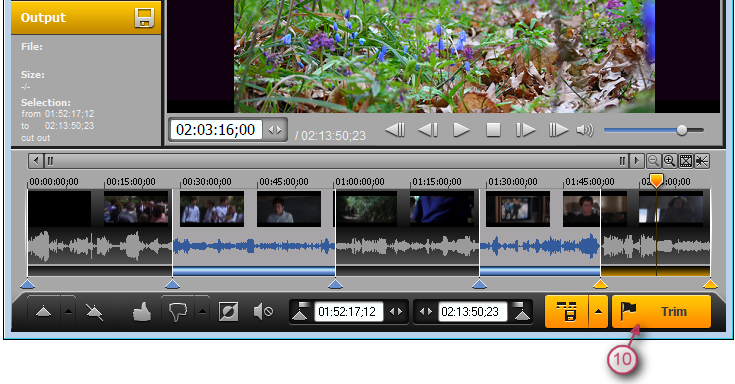This screenshot has height=384, width=735.
Task: Select the orange marker near 01:52:17
Action: pyautogui.click(x=600, y=284)
